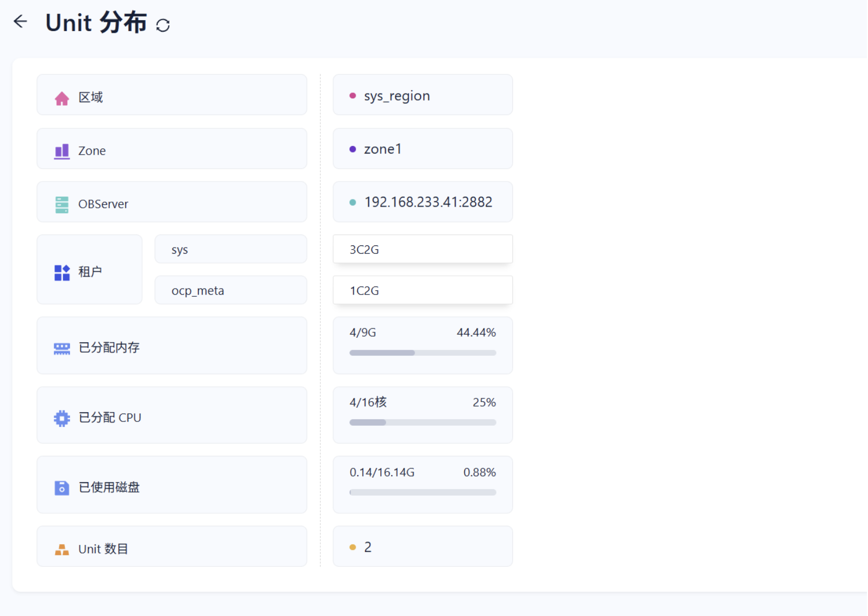Click OBServer address 192.168.233.41:2882
868x616 pixels.
pyautogui.click(x=428, y=202)
